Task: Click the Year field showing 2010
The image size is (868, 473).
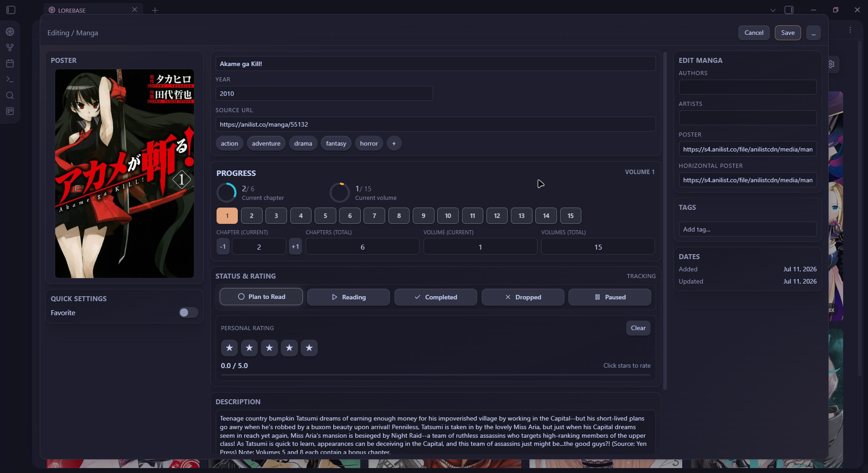Action: point(324,94)
